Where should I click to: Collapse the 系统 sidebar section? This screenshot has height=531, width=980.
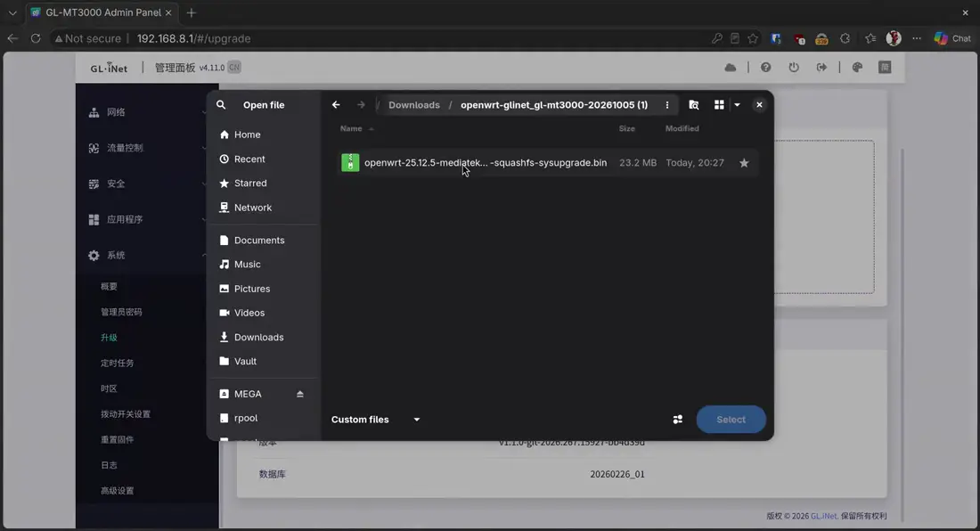(x=147, y=256)
